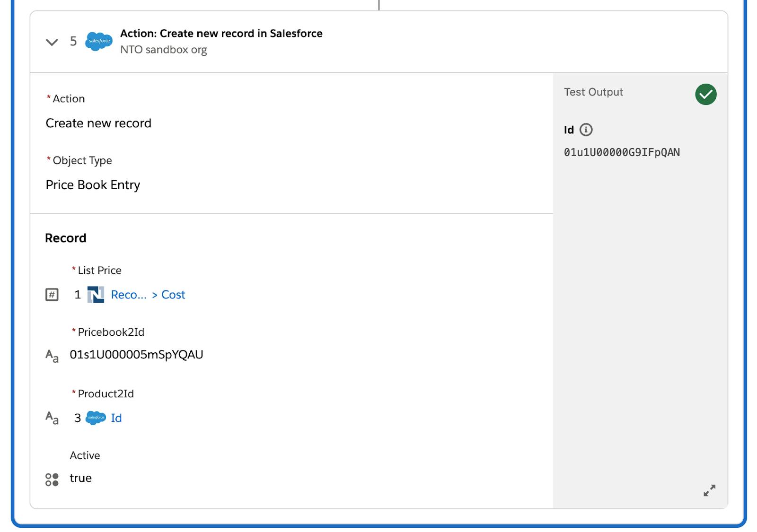This screenshot has height=532, width=757.
Task: Click the Test Output heading
Action: pos(593,92)
